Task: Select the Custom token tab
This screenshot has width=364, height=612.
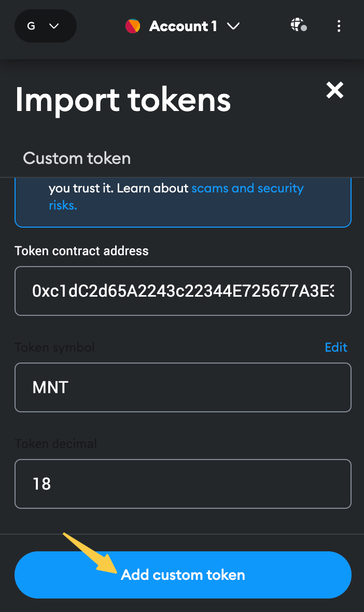Action: coord(77,158)
